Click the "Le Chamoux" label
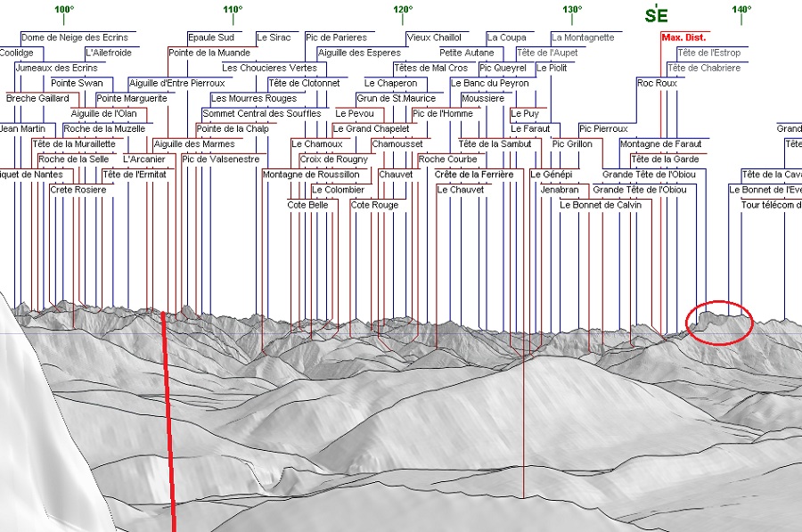This screenshot has height=532, width=802. 317,144
